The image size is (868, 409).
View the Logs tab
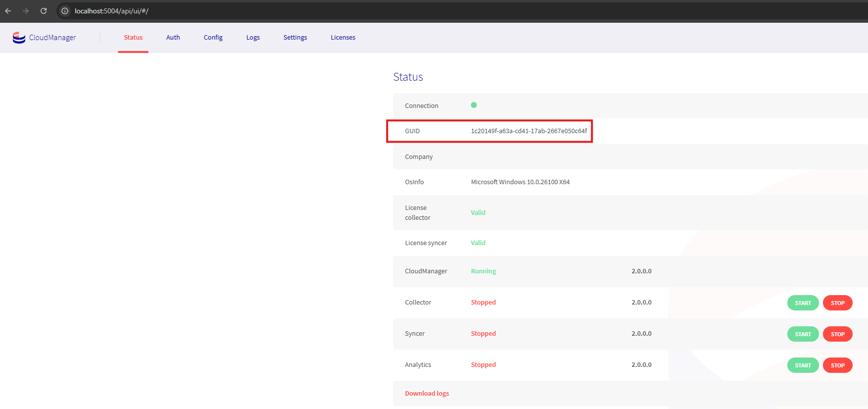253,38
